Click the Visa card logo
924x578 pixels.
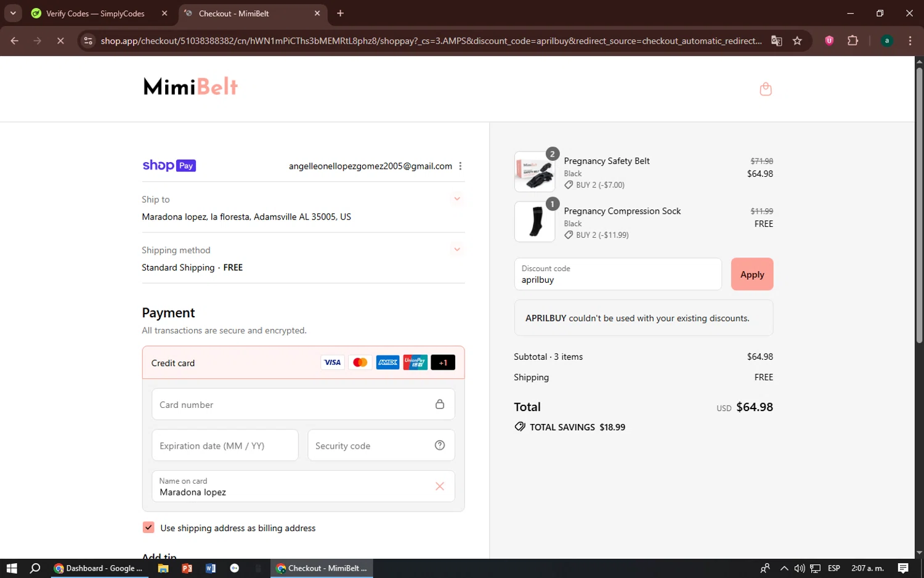click(333, 362)
